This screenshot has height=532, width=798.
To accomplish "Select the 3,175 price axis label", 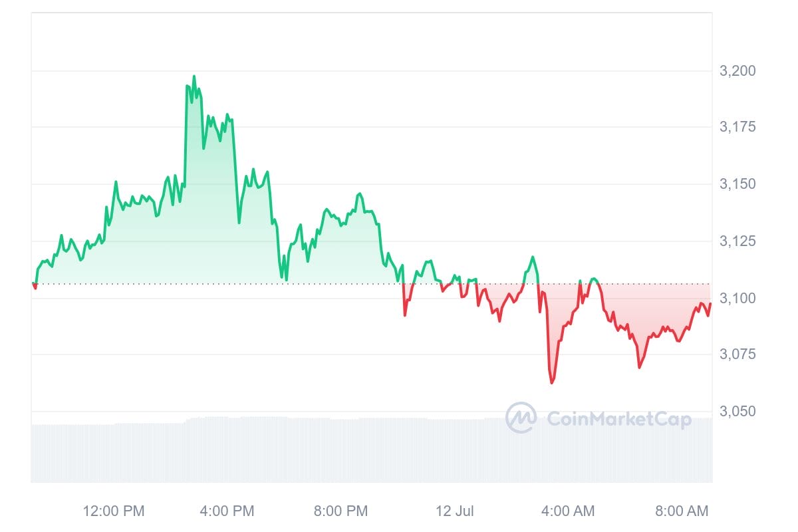I will pos(737,128).
